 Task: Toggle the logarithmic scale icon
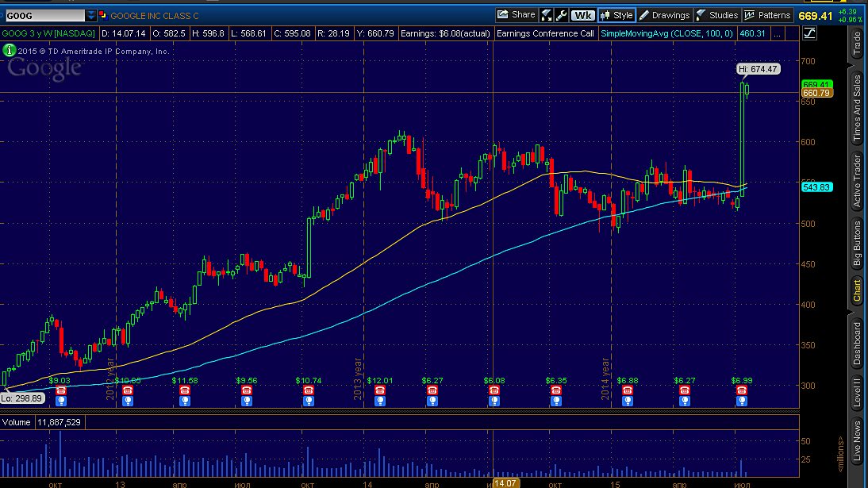[809, 33]
